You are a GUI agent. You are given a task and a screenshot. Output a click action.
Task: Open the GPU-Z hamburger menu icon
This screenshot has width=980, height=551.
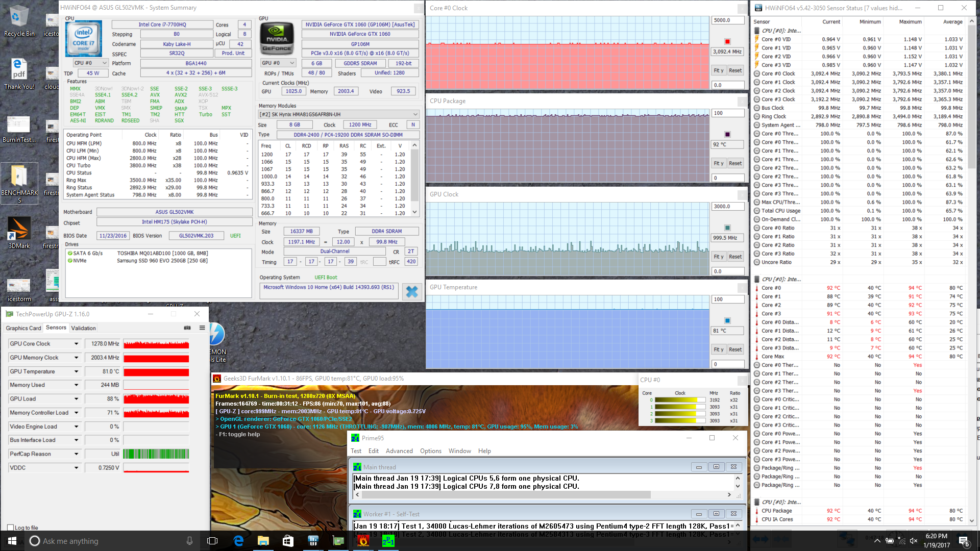click(x=202, y=328)
